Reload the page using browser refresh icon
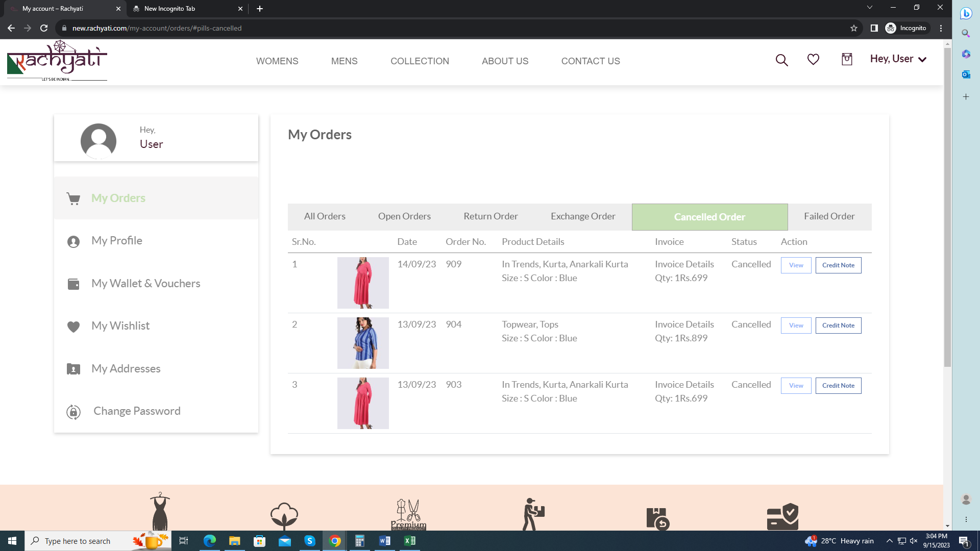The image size is (980, 551). 44,28
